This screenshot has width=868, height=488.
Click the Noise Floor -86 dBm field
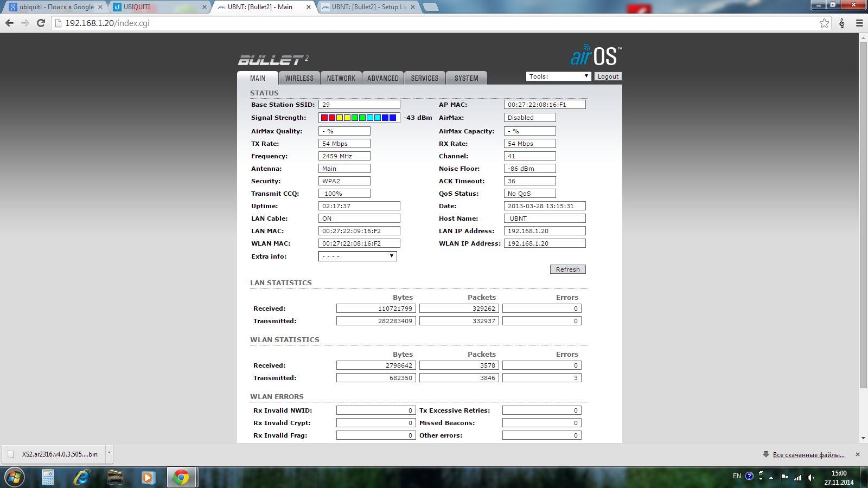tap(530, 169)
